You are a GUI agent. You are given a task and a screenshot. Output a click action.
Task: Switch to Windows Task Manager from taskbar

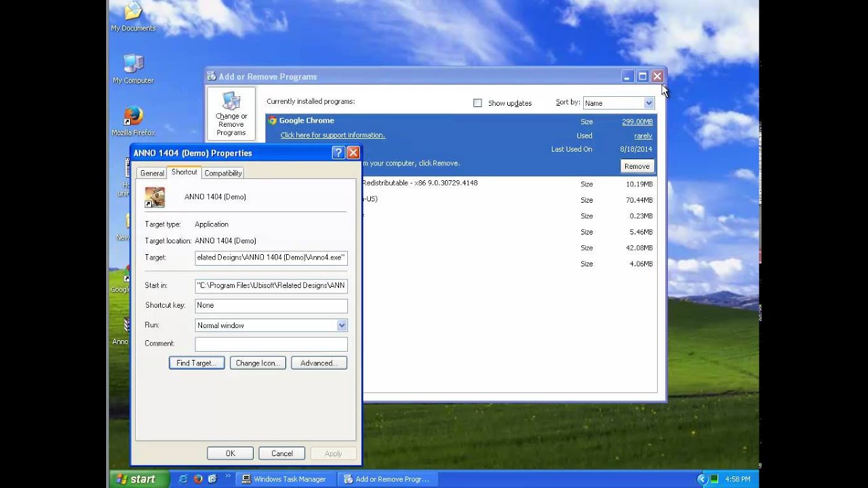(285, 479)
